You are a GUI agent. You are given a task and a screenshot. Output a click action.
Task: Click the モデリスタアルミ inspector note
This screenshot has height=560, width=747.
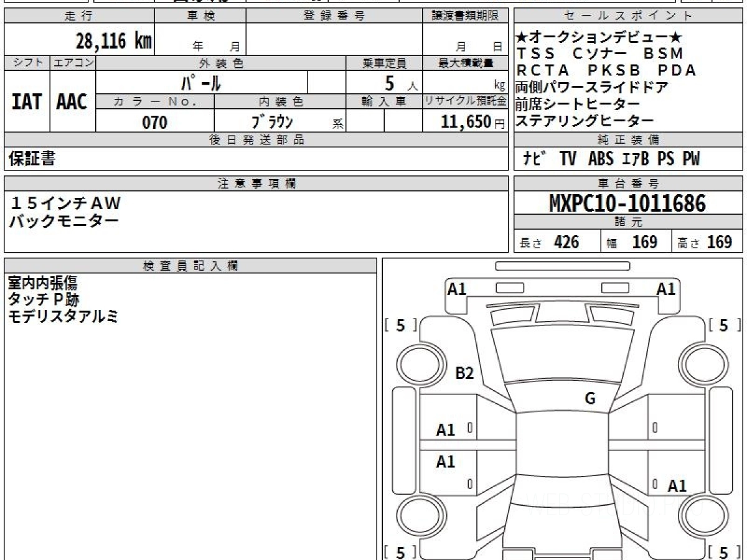(63, 317)
